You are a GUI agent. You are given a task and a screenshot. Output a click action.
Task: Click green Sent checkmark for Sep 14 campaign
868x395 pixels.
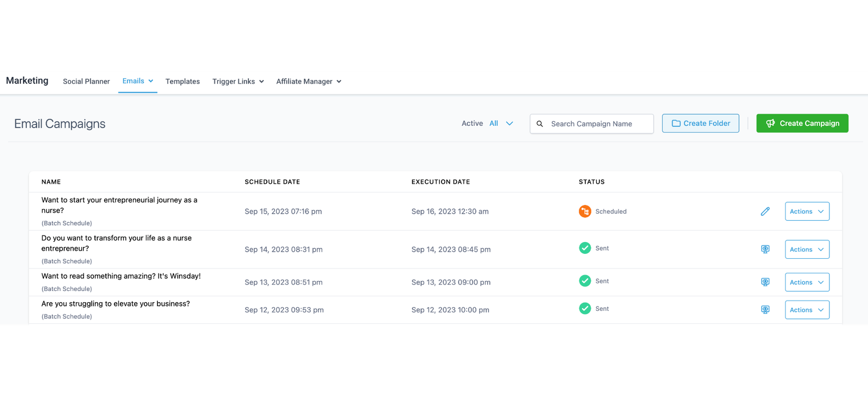(x=585, y=248)
